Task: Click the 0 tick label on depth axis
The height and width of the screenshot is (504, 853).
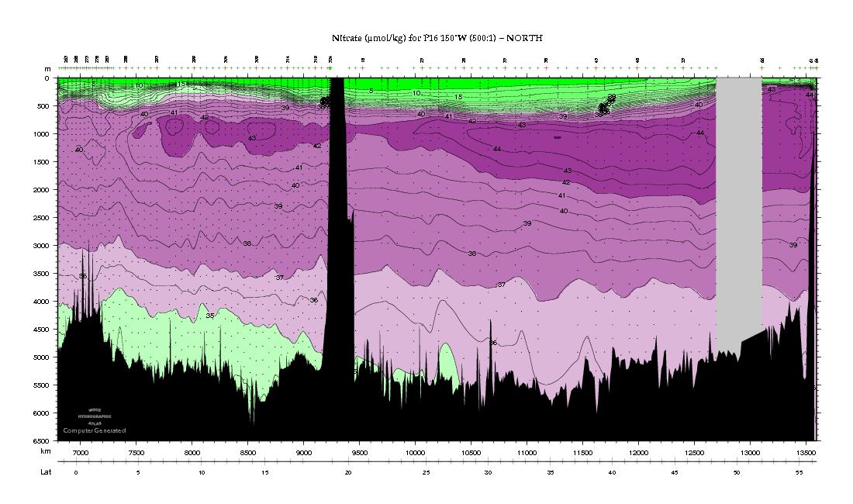Action: pyautogui.click(x=47, y=78)
